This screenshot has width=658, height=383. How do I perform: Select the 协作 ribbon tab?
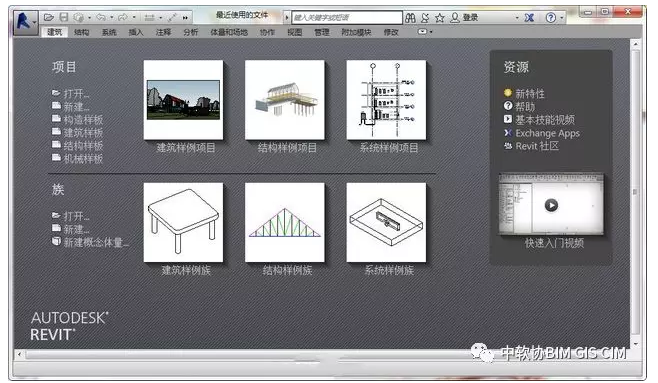pos(267,32)
